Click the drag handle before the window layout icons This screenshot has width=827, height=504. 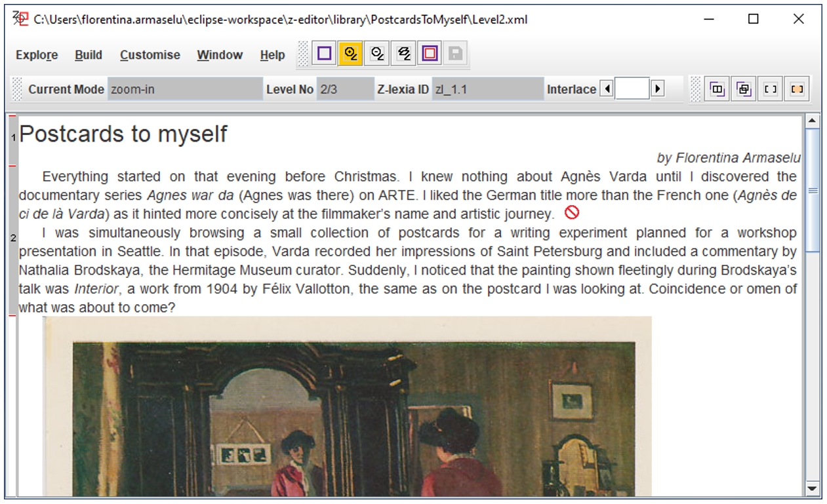click(x=695, y=89)
